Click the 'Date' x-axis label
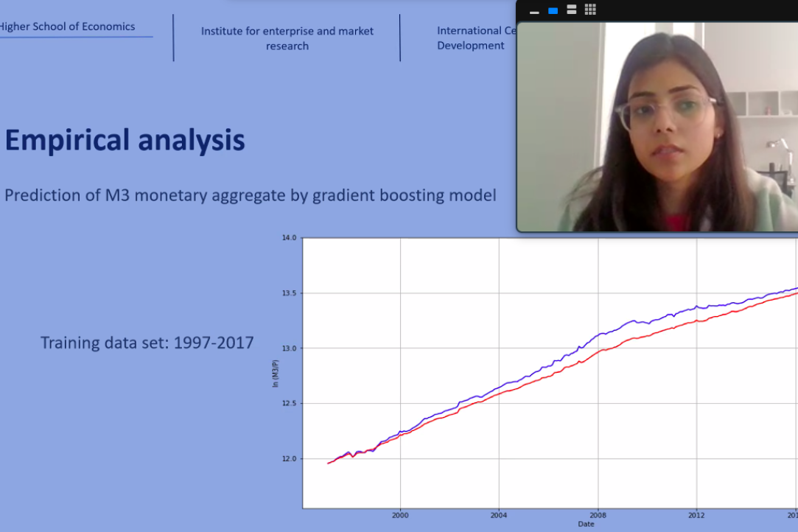 (586, 524)
